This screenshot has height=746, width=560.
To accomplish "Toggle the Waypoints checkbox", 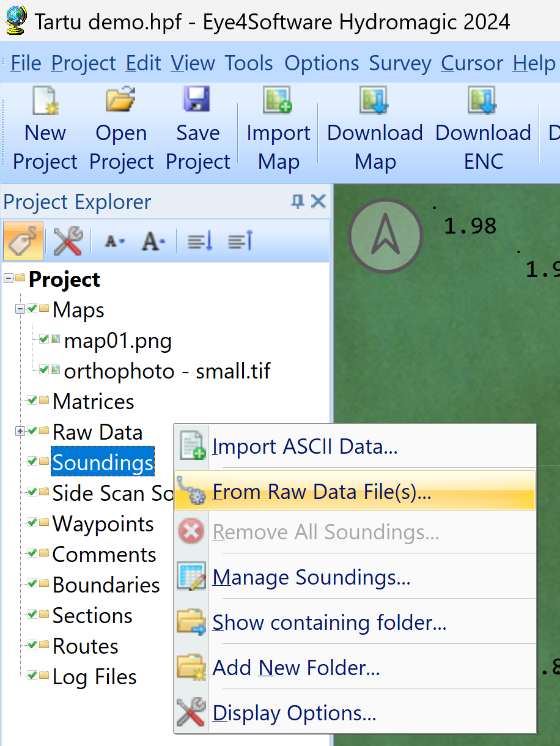I will coord(32,523).
